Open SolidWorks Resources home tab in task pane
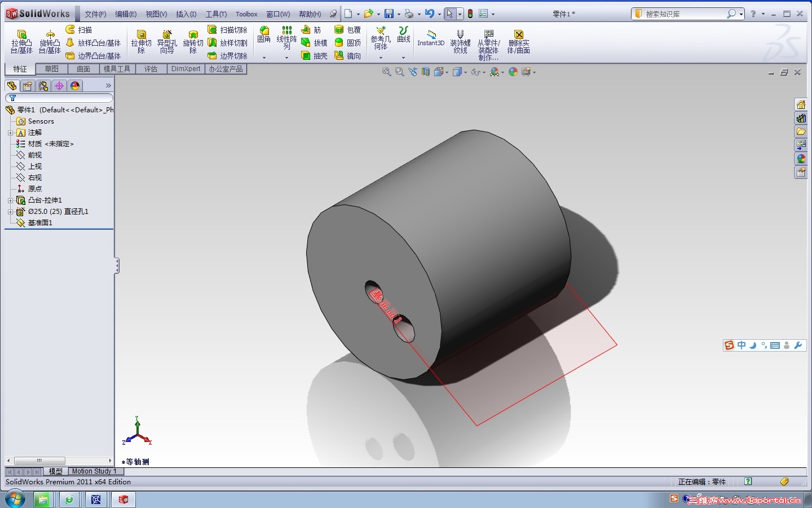The width and height of the screenshot is (812, 508). (801, 104)
